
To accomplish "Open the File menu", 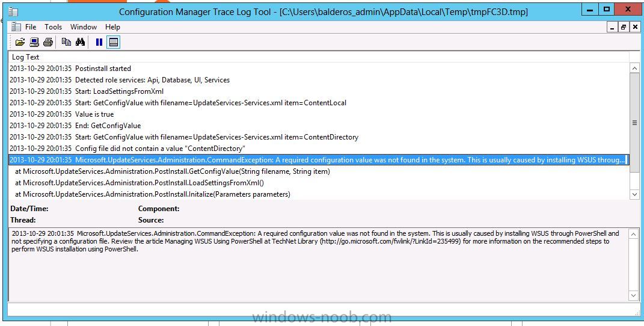I will [x=31, y=27].
